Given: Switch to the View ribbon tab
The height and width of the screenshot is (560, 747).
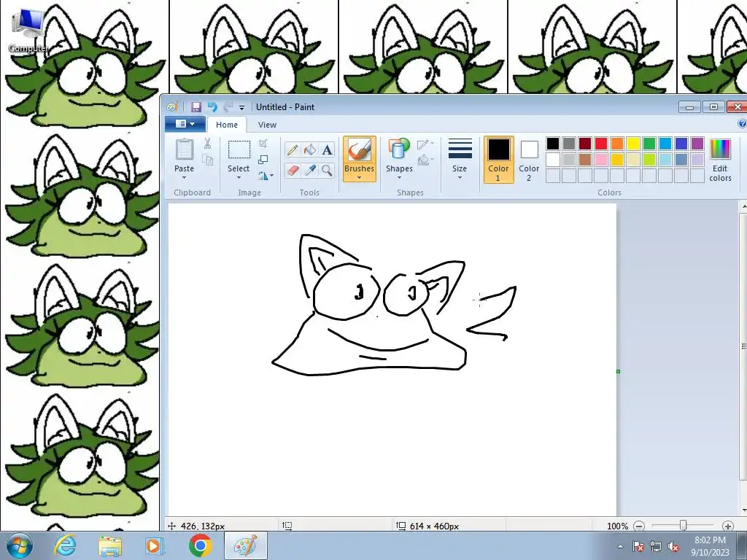Looking at the screenshot, I should 267,125.
